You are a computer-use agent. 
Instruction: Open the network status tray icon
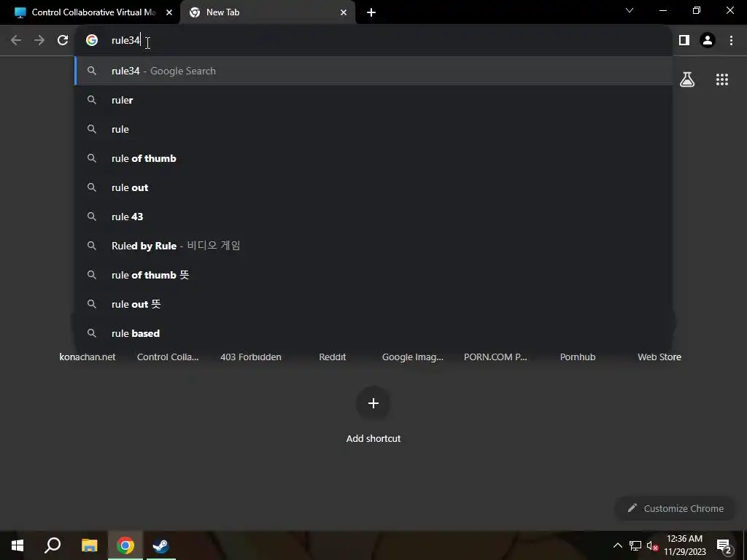coord(635,545)
